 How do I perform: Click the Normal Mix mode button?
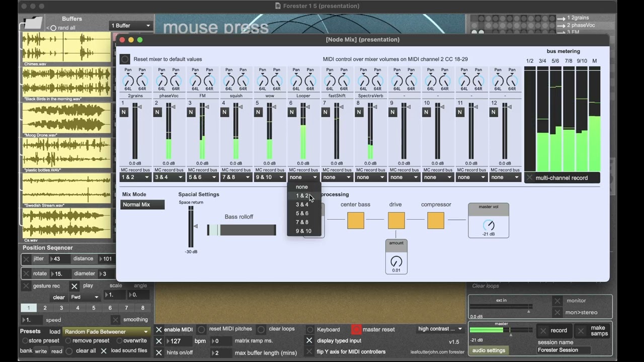[142, 205]
